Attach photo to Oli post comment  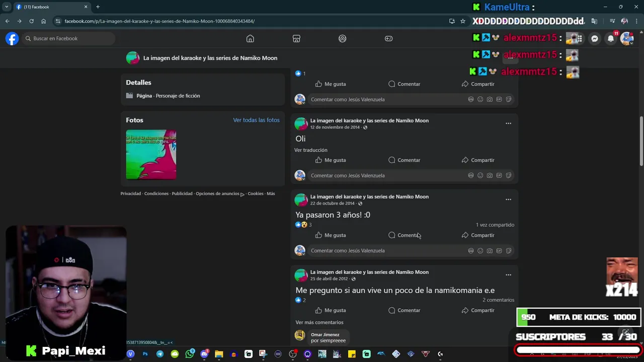[490, 175]
